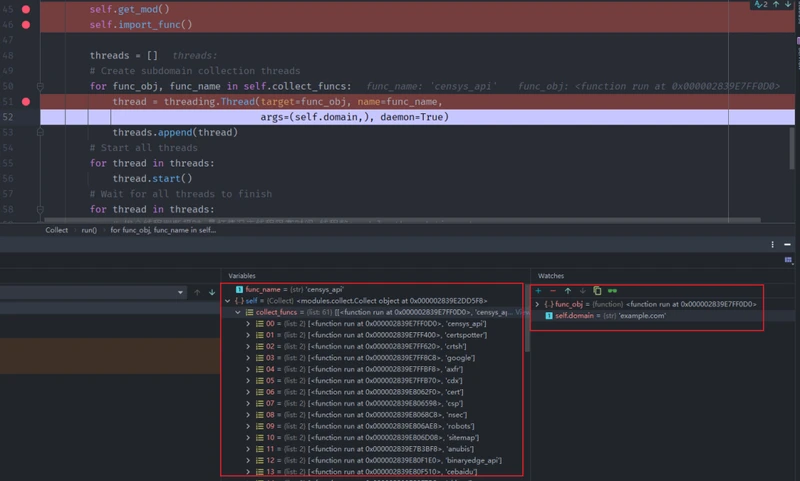The image size is (800, 481).
Task: Collapse the for loop fold marker at line 50
Action: click(x=40, y=86)
